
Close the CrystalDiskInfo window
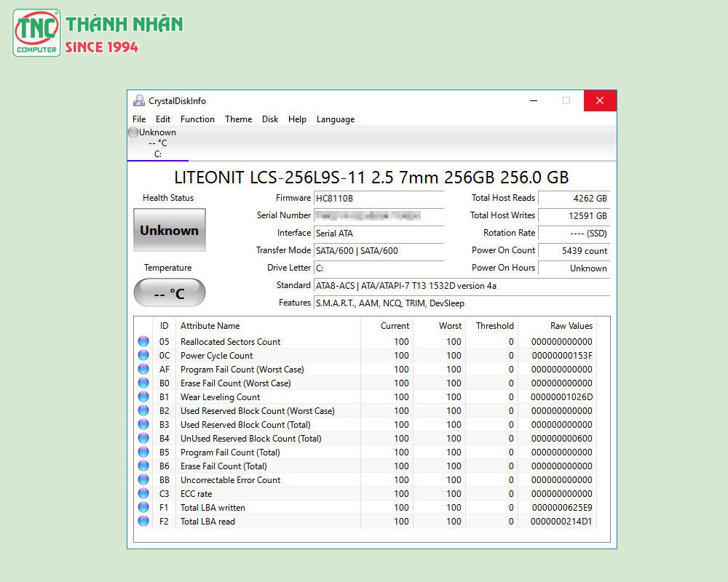[600, 100]
